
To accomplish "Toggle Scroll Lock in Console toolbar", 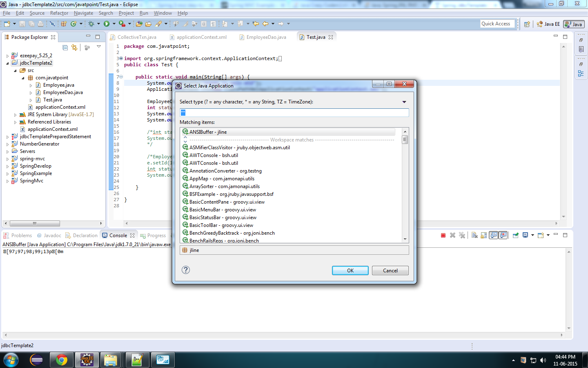I will pos(484,235).
